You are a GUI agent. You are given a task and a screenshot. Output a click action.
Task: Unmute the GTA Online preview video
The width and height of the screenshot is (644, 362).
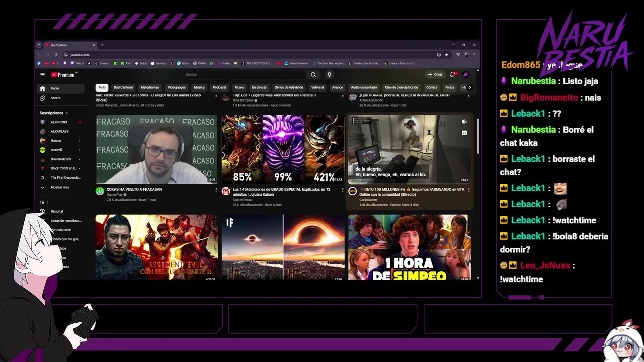pyautogui.click(x=464, y=122)
